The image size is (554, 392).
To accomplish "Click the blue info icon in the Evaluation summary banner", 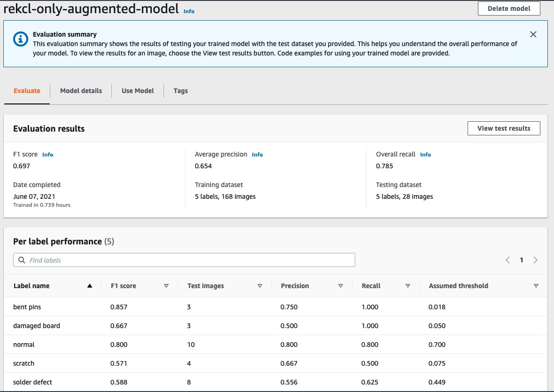I will [21, 39].
